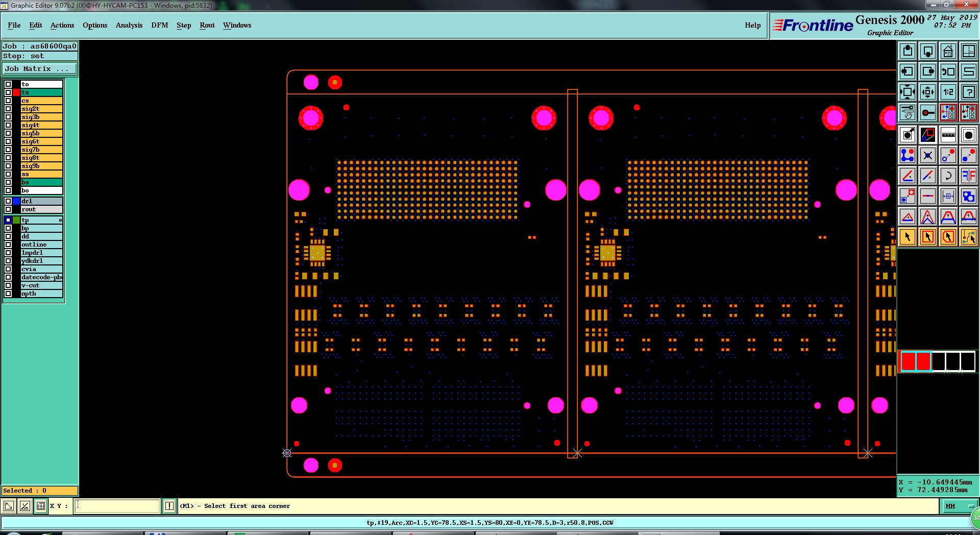Image resolution: width=980 pixels, height=535 pixels.
Task: Open the Actions menu
Action: pos(62,25)
